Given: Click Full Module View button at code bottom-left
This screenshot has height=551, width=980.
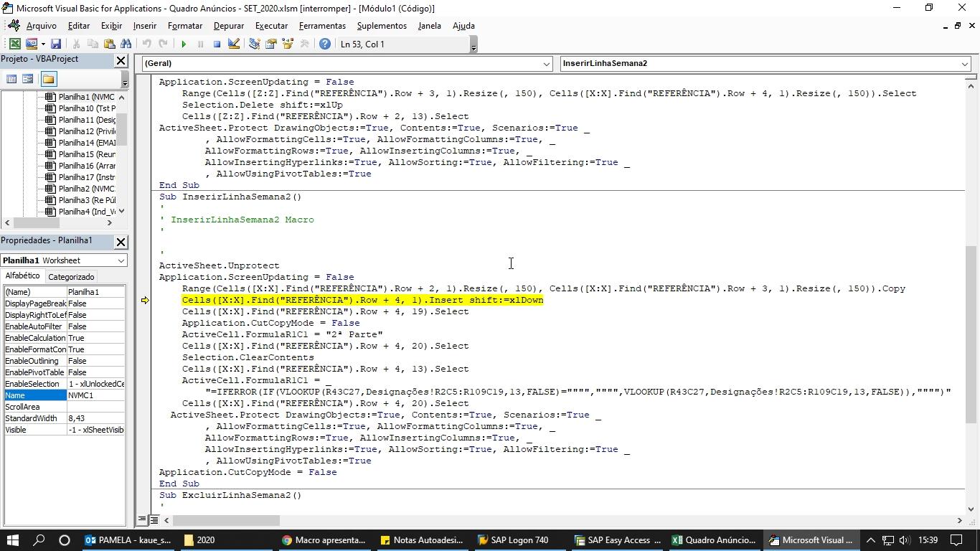Looking at the screenshot, I should (154, 520).
